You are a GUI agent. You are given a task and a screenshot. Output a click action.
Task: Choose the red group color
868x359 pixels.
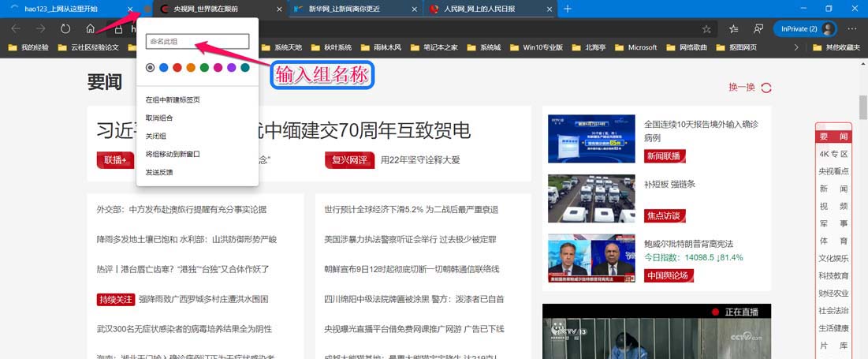[x=177, y=68]
